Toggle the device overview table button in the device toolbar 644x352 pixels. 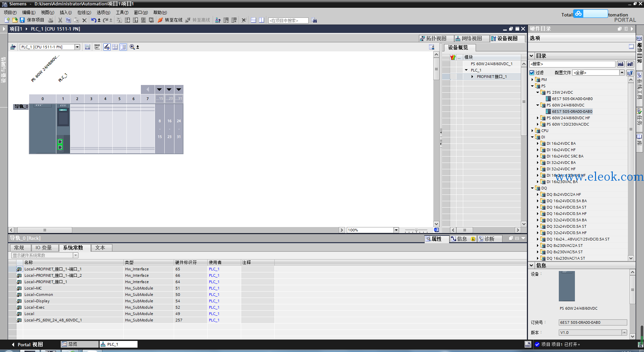point(123,47)
